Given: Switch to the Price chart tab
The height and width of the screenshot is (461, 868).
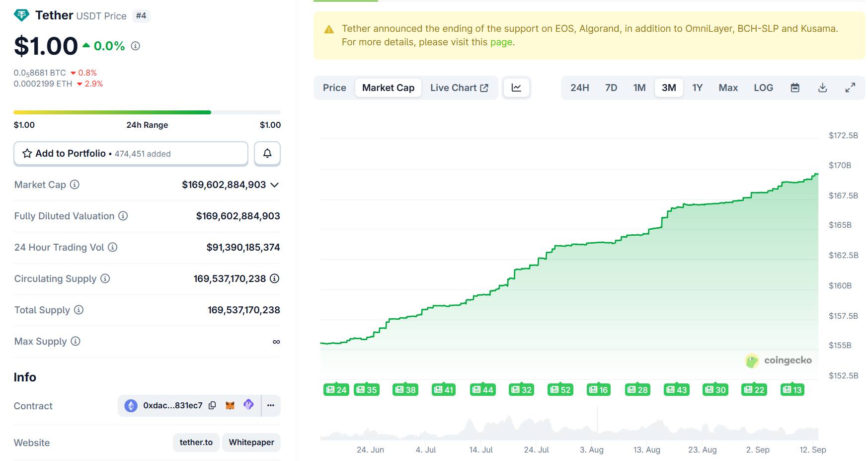Looking at the screenshot, I should tap(334, 88).
